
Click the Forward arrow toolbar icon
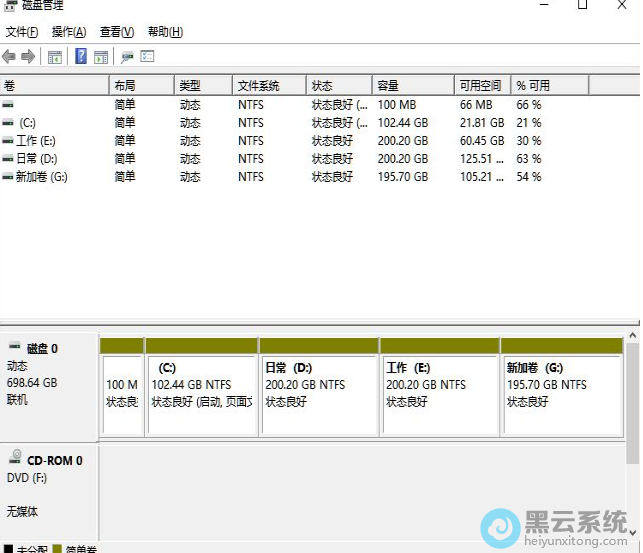[28, 57]
